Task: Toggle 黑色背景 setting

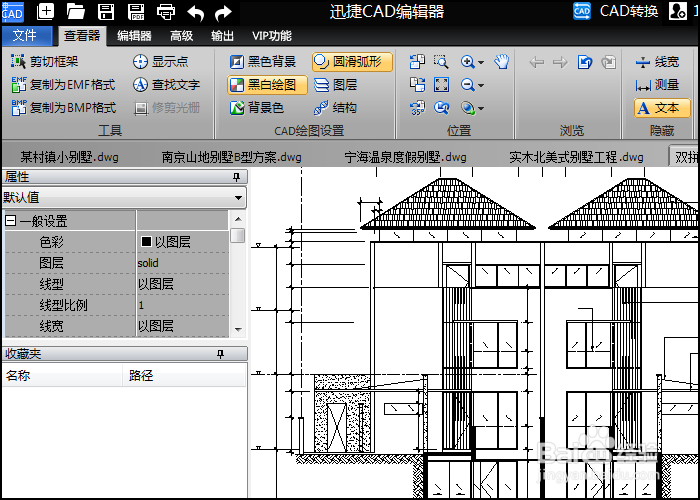Action: pyautogui.click(x=262, y=62)
